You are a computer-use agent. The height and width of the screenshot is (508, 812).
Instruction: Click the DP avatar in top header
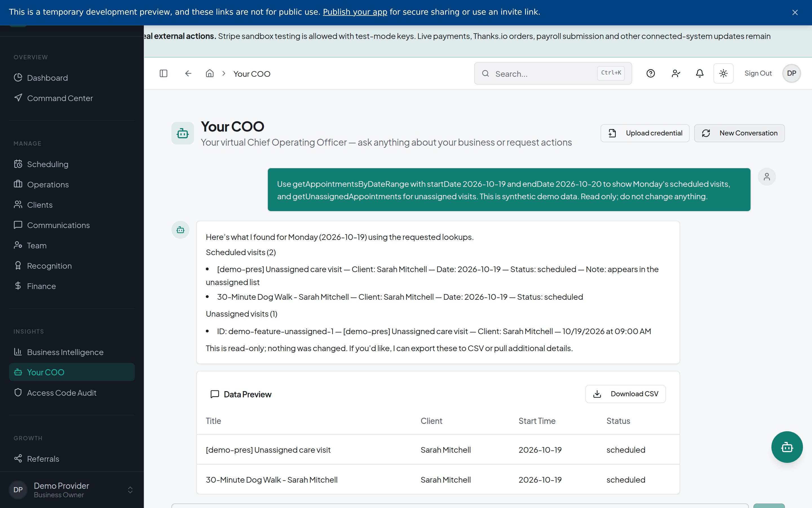tap(791, 73)
